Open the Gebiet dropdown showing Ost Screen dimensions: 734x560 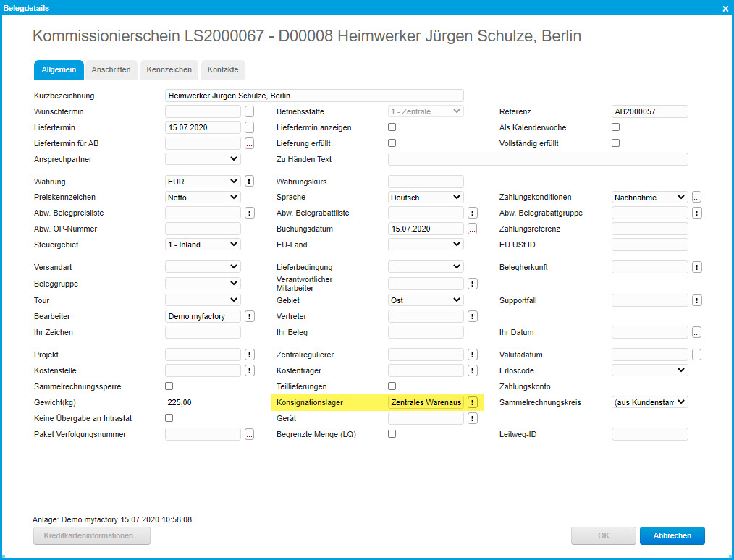point(426,300)
